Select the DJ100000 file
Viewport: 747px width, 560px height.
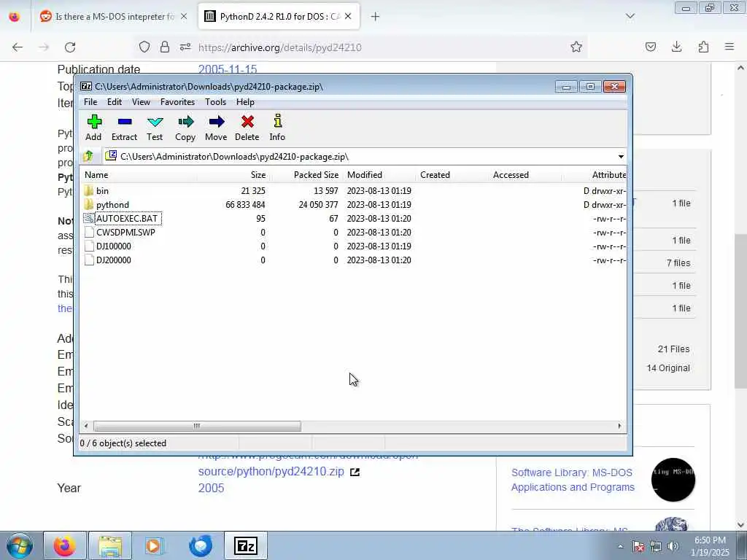tap(113, 246)
